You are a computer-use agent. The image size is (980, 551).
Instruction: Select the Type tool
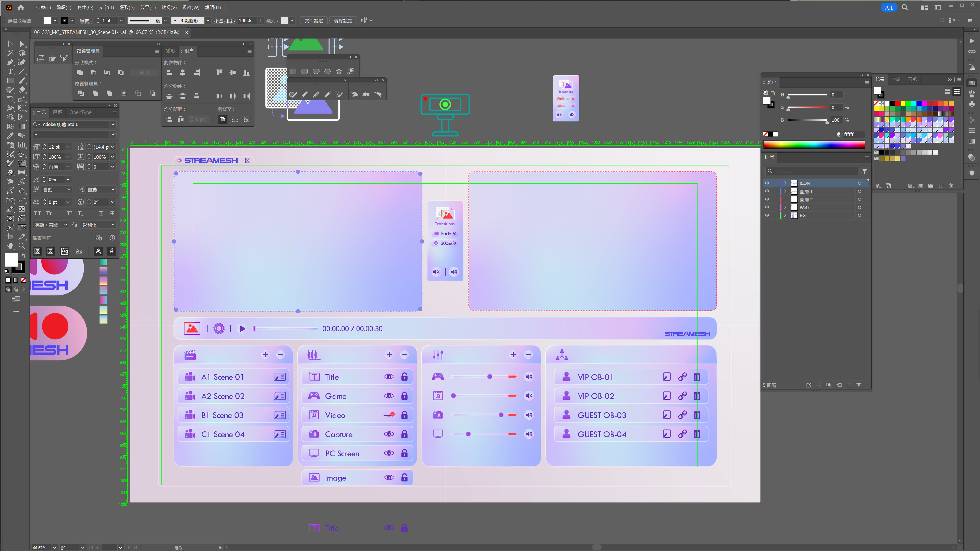click(x=10, y=71)
